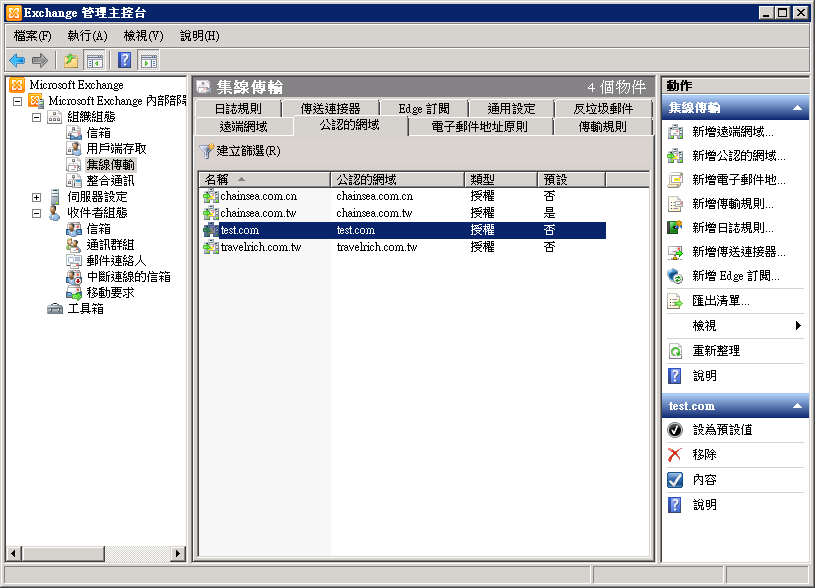
Task: Switch to the 日誌規則 tab
Action: (238, 109)
